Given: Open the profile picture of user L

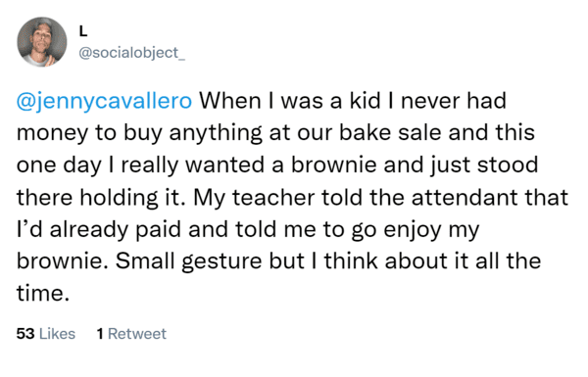Looking at the screenshot, I should 41,41.
